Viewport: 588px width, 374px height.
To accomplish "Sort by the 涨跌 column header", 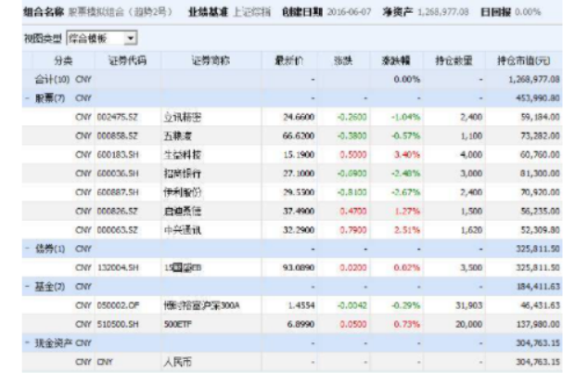I will coord(343,60).
